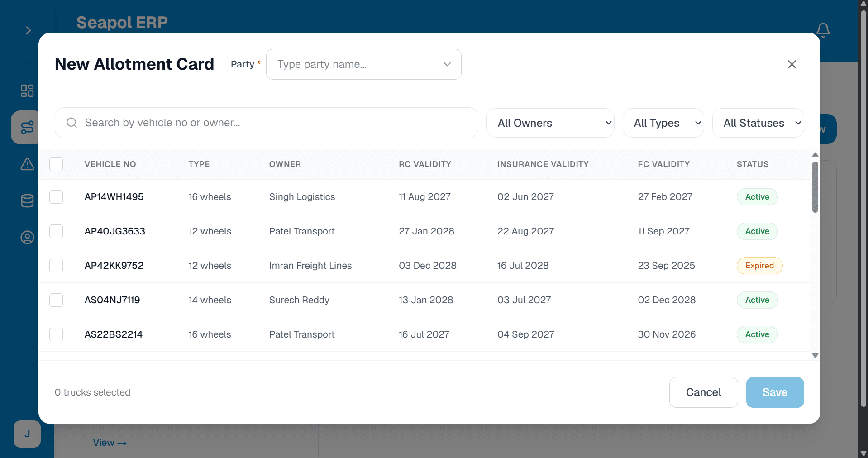Click the Expired status badge

(x=759, y=266)
